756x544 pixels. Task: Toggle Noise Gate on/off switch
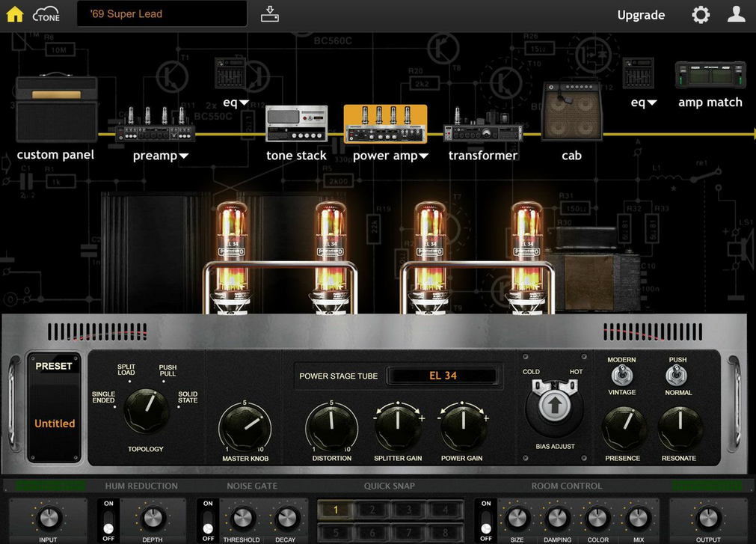[x=208, y=522]
